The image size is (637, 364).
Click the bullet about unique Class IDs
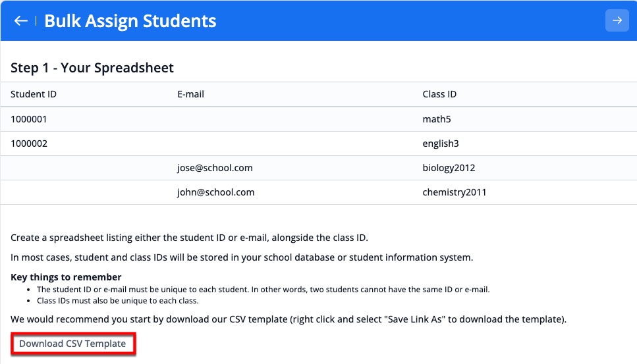[118, 301]
